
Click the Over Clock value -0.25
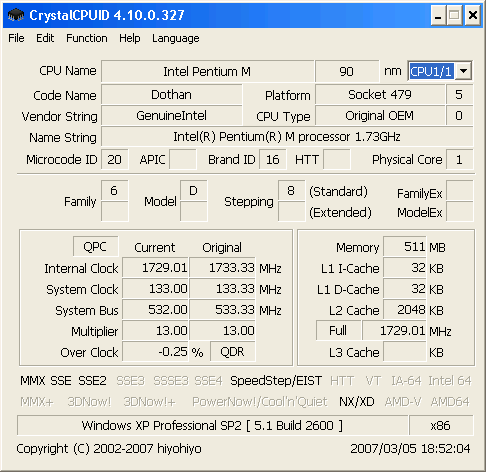pyautogui.click(x=156, y=352)
